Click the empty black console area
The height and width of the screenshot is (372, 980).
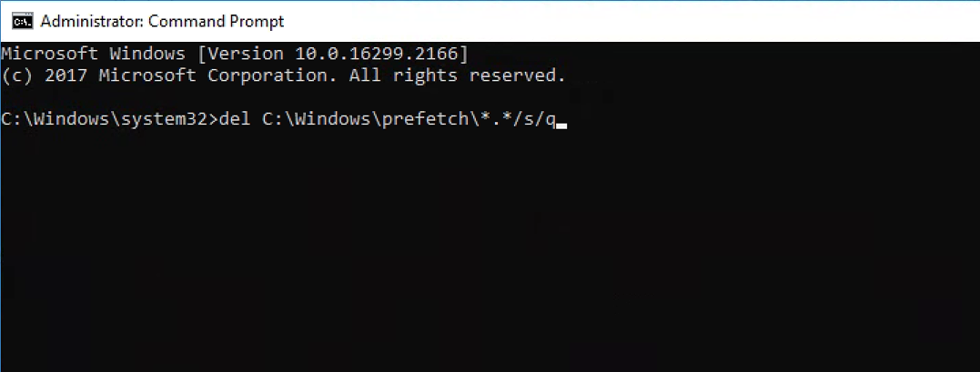pyautogui.click(x=491, y=264)
